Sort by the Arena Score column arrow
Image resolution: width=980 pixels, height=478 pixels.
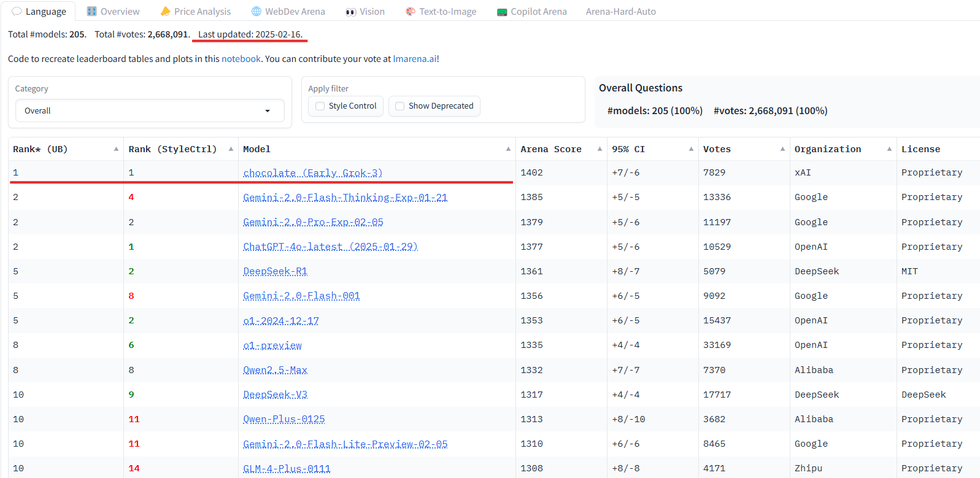[600, 149]
